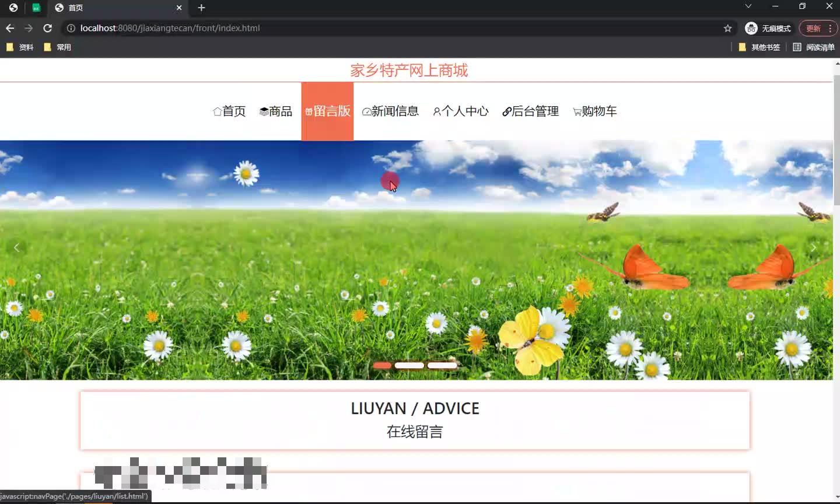This screenshot has height=504, width=840.
Task: Click the stacked books icon beside 商品
Action: pyautogui.click(x=262, y=111)
